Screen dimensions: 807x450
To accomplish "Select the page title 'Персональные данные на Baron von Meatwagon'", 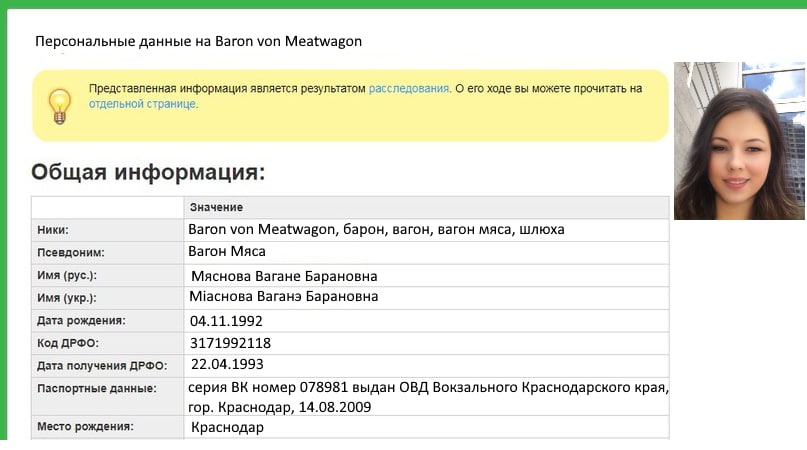I will click(x=198, y=41).
